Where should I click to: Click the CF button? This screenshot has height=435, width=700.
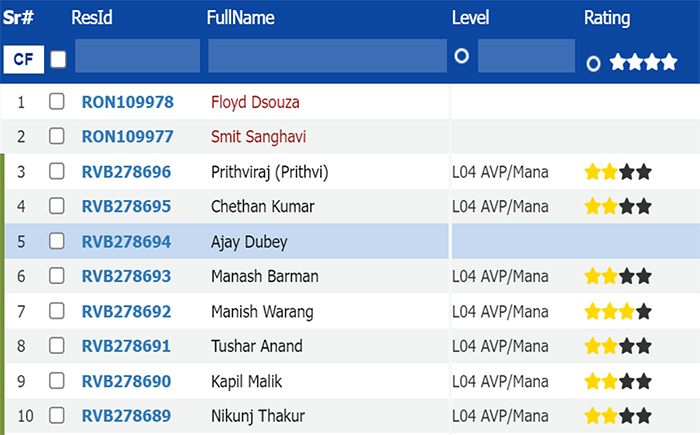click(24, 59)
